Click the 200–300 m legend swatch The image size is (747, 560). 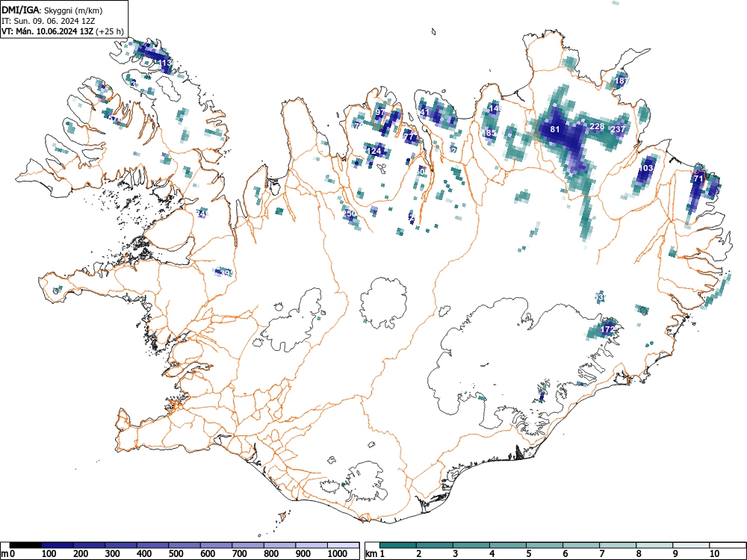point(90,545)
